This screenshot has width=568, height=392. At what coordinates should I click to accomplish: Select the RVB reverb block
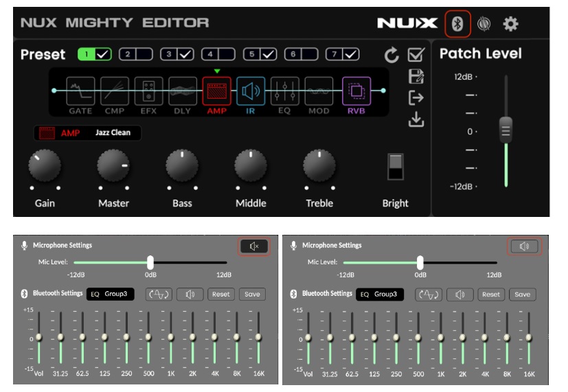356,91
